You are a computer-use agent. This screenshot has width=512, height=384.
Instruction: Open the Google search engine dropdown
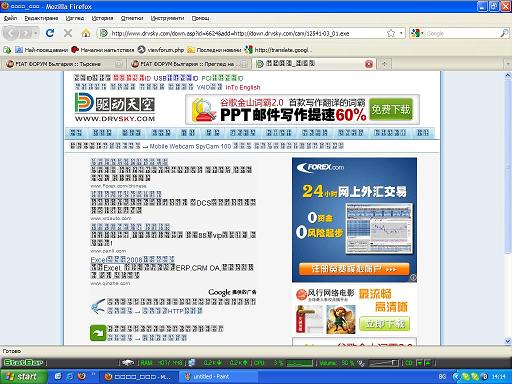(x=418, y=33)
